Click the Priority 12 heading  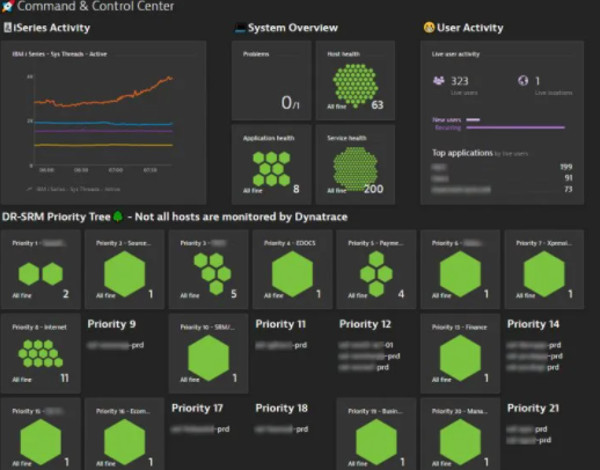click(x=365, y=324)
